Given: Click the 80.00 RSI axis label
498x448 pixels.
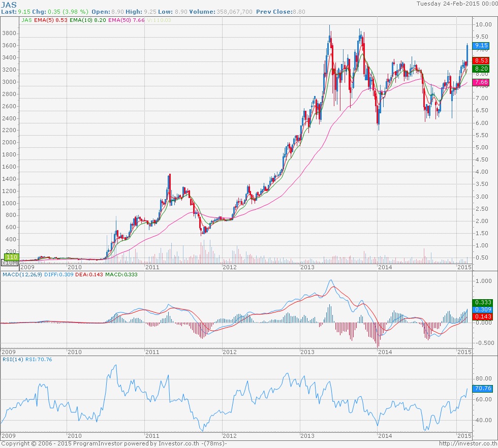Looking at the screenshot, I should [484, 378].
